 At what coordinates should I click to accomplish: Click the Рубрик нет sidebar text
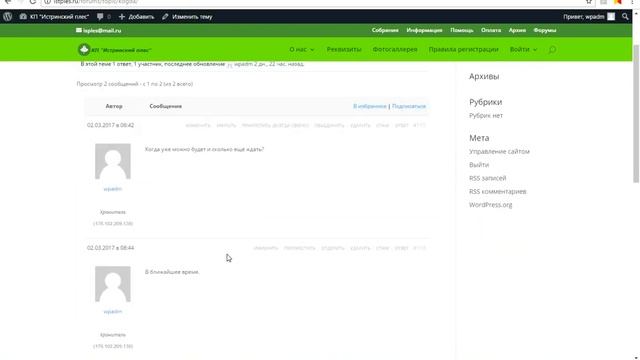click(x=486, y=116)
